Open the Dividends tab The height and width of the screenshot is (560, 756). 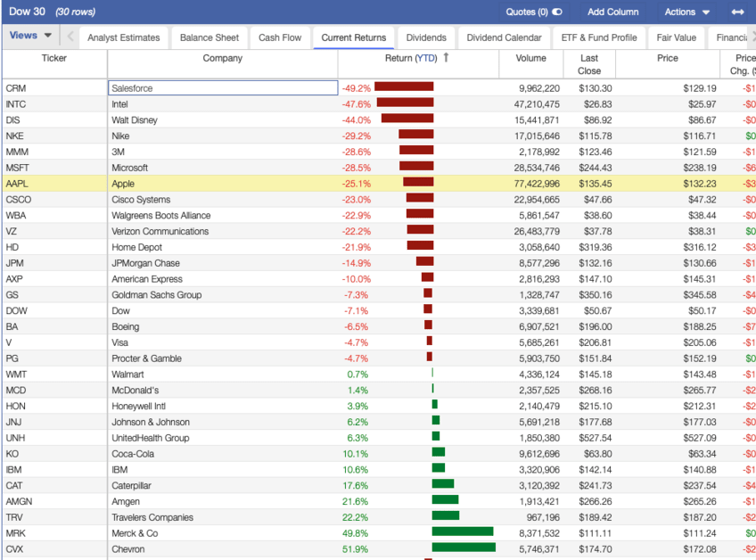click(426, 37)
